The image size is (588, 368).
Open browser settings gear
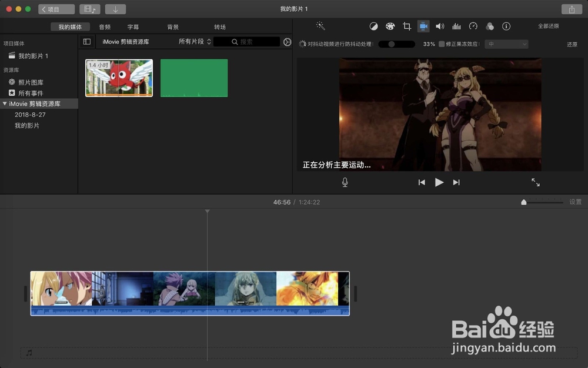tap(288, 42)
